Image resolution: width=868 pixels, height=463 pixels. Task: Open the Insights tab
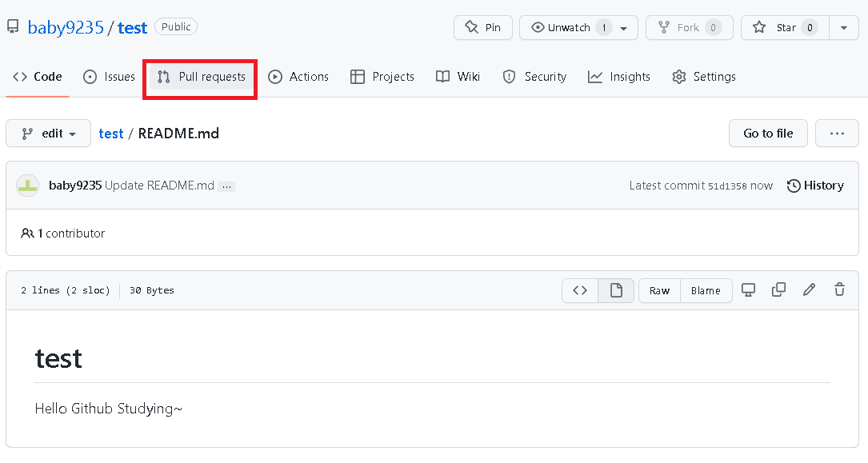[619, 77]
